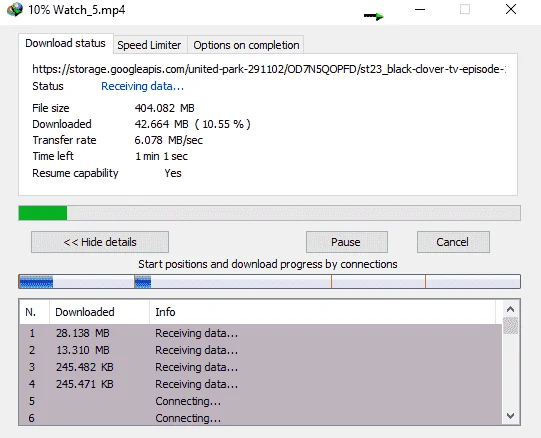The image size is (541, 438).
Task: Click the Resume capability Yes value
Action: [x=173, y=173]
